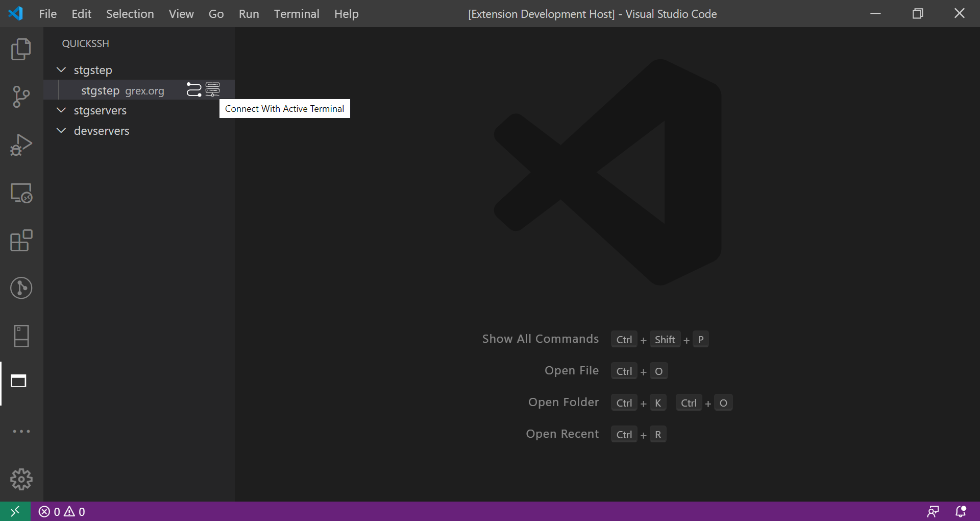Image resolution: width=980 pixels, height=521 pixels.
Task: Open errors and warnings status item
Action: (x=62, y=511)
